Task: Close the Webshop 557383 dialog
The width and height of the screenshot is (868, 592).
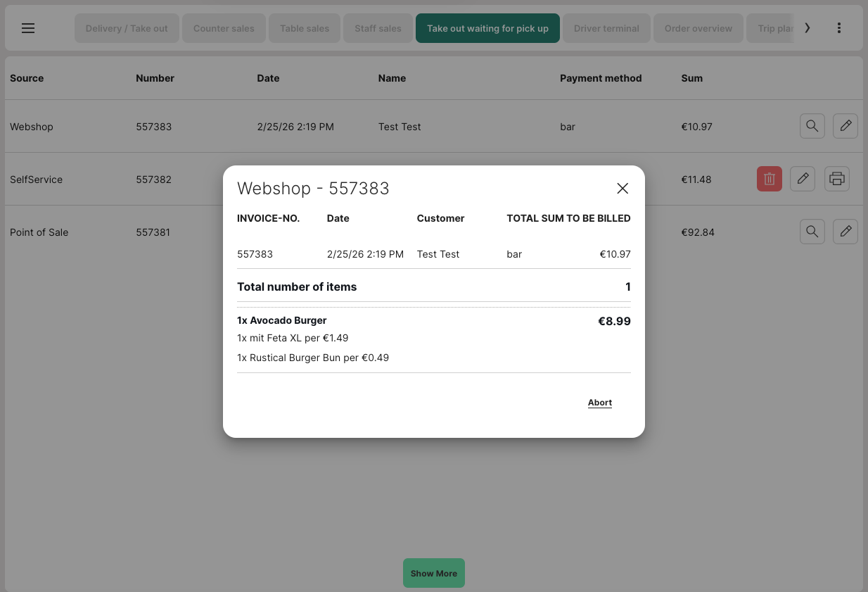Action: click(x=622, y=188)
